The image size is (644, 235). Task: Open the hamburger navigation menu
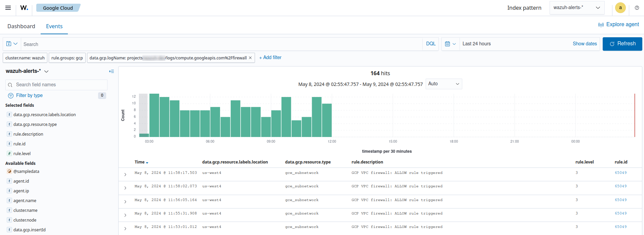[x=8, y=8]
